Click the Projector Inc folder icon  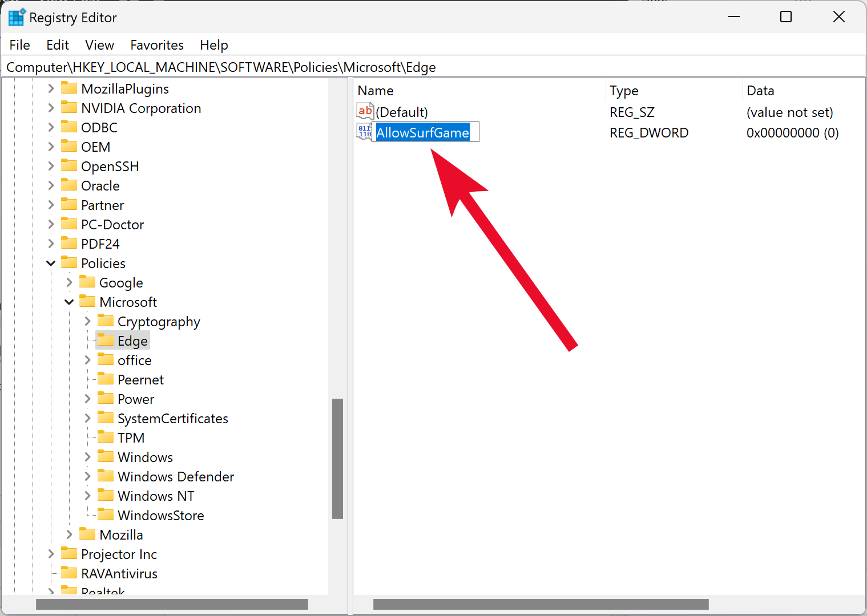click(69, 553)
